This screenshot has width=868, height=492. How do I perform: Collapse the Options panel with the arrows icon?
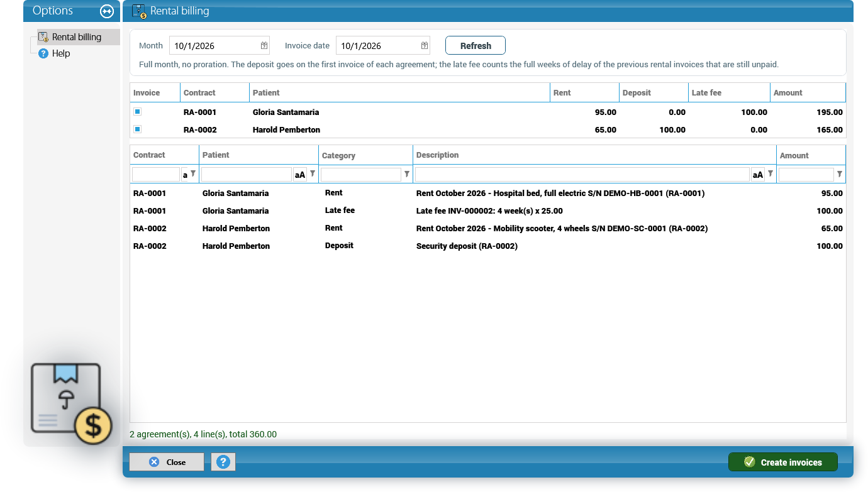pos(107,11)
